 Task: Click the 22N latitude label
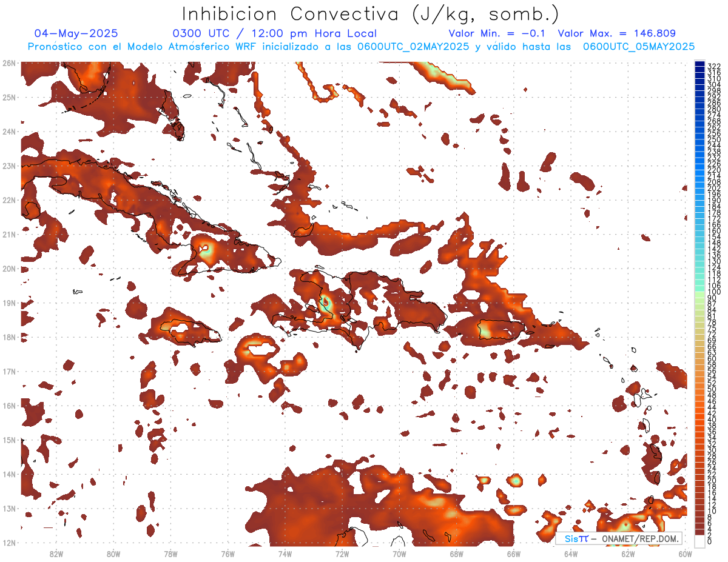point(8,199)
